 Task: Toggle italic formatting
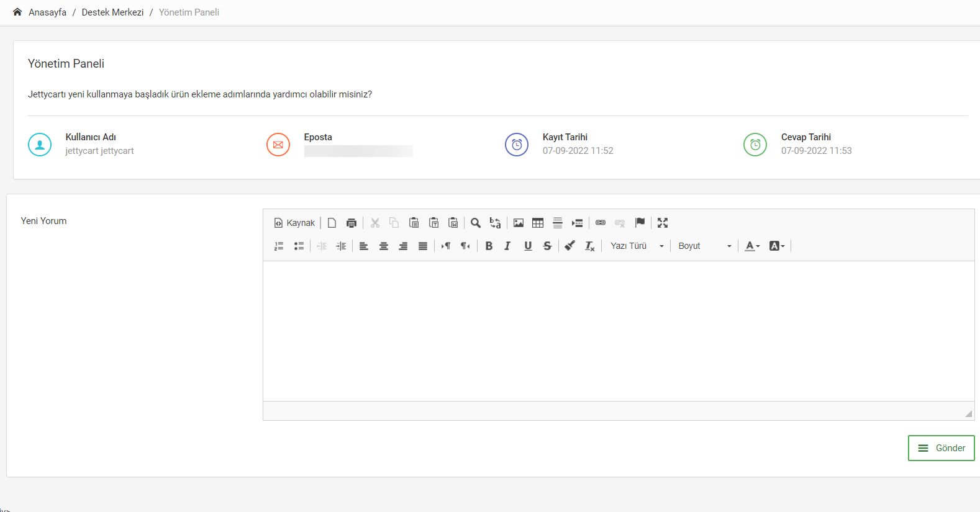coord(508,246)
